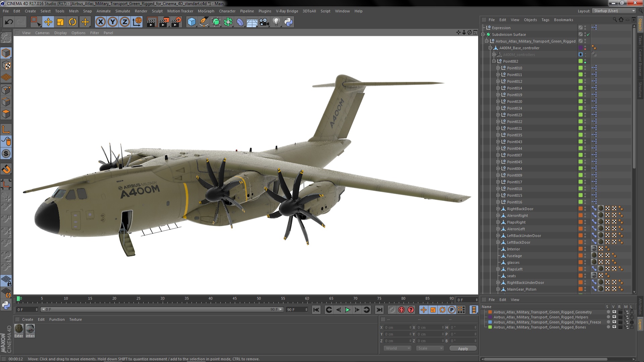644x362 pixels.
Task: Toggle Z axis lock
Action: coord(125,22)
